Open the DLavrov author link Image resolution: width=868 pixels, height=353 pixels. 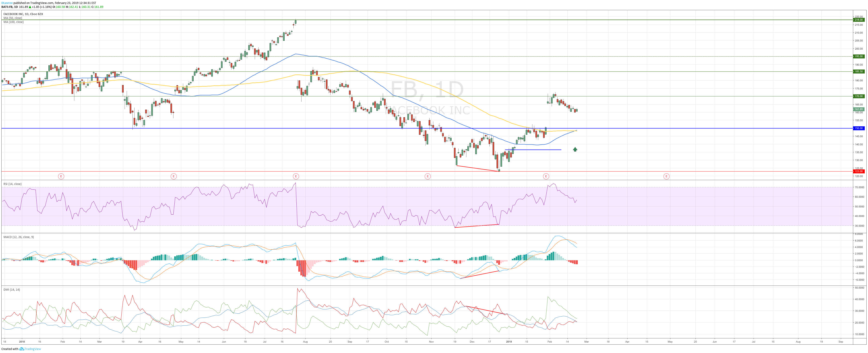point(7,3)
